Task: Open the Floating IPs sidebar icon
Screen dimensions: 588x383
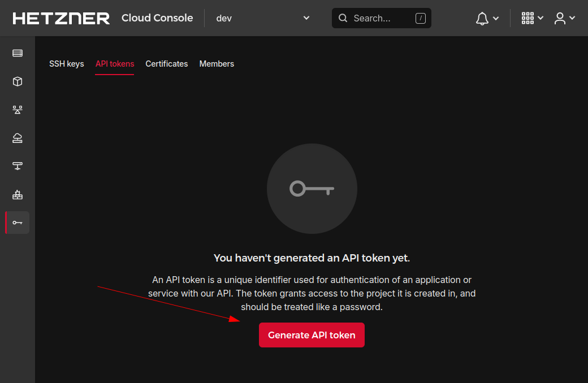Action: (x=18, y=138)
